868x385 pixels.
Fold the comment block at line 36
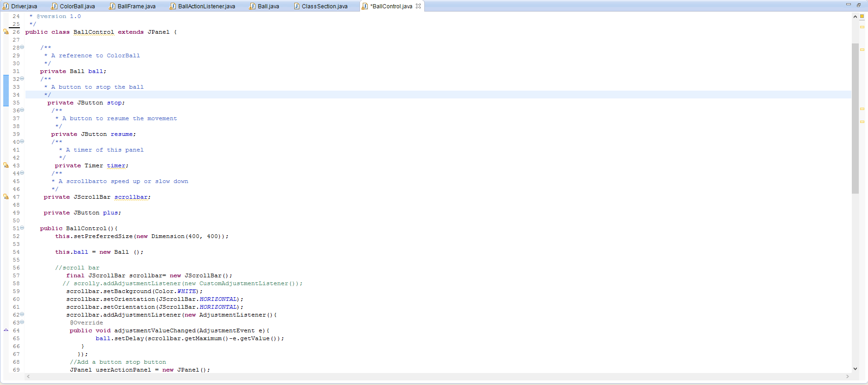pyautogui.click(x=22, y=110)
